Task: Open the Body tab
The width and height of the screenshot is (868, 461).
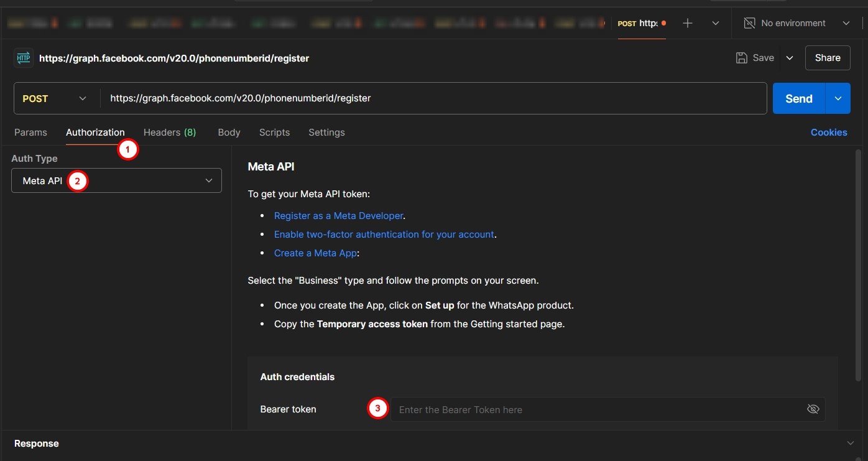Action: (x=229, y=133)
